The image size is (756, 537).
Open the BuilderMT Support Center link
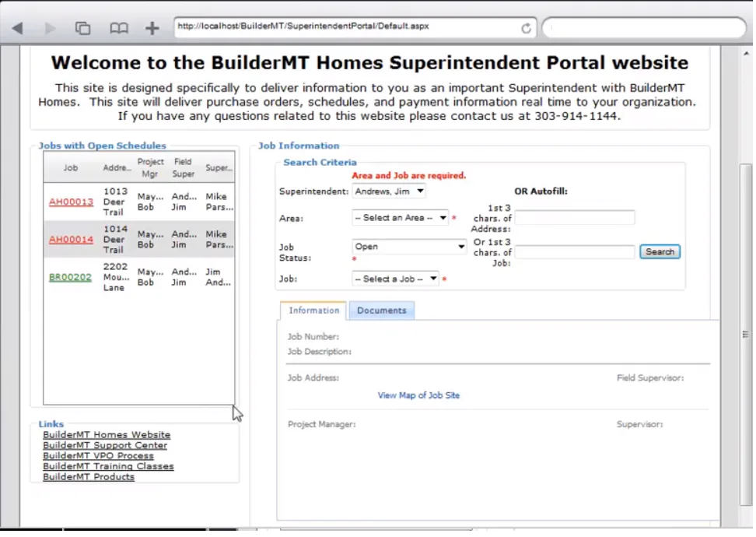(105, 445)
